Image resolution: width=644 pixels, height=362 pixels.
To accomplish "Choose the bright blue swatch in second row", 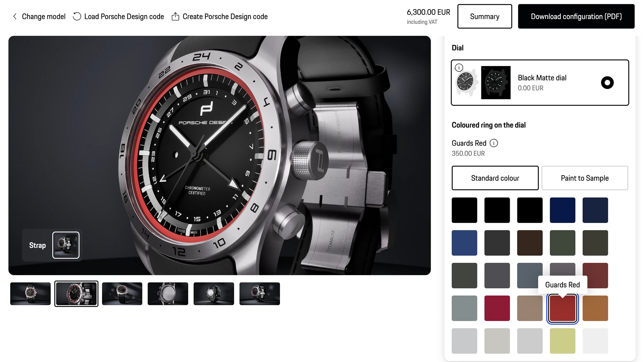I will [464, 243].
